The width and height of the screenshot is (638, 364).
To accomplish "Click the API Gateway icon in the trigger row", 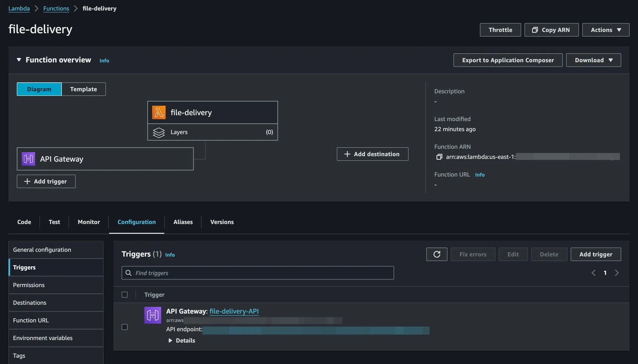I will coord(152,315).
